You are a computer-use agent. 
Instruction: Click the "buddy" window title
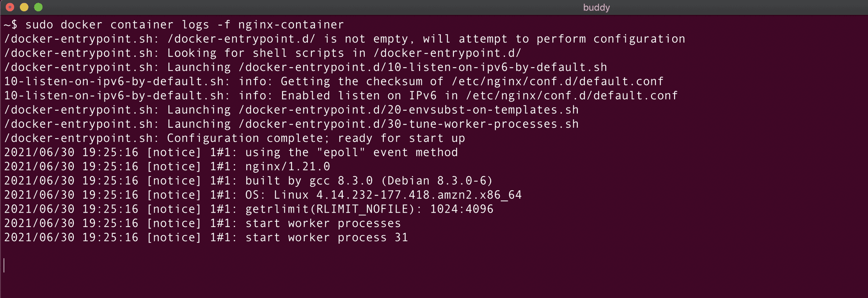(596, 8)
